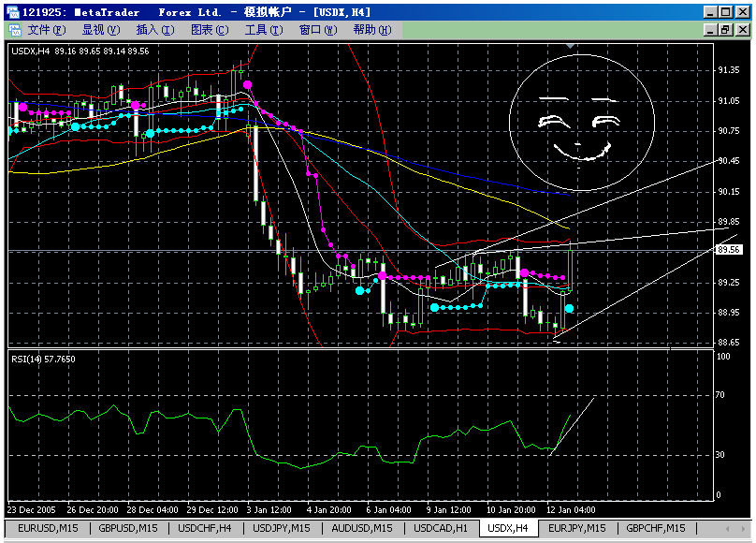This screenshot has width=756, height=543.
Task: Click the MetaTrader title bar application icon
Action: pyautogui.click(x=13, y=12)
